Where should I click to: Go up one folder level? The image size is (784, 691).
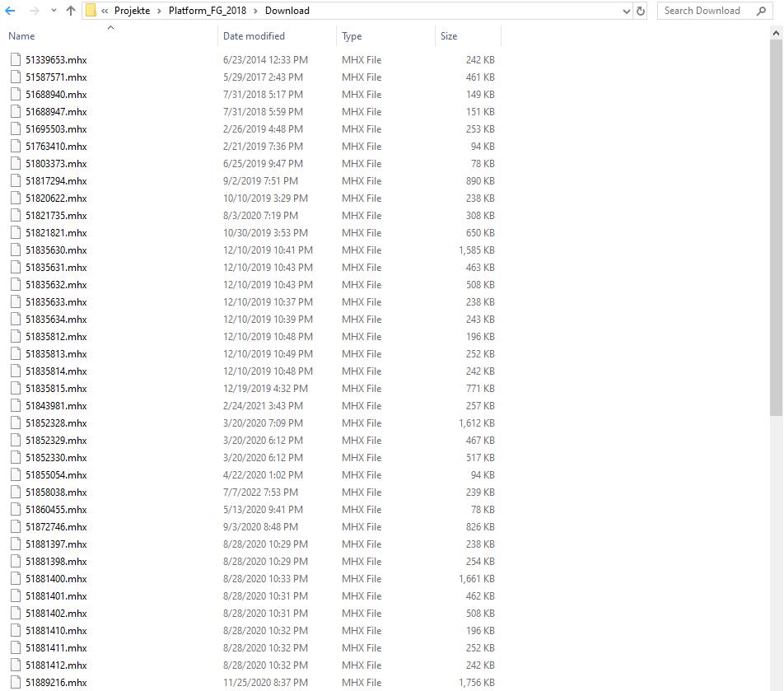[x=71, y=11]
